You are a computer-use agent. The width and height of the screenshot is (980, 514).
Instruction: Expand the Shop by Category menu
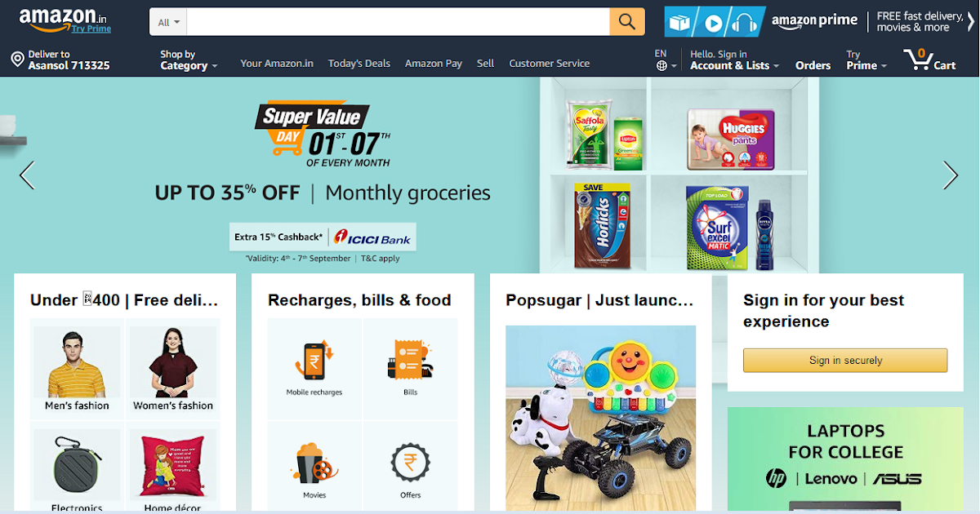(189, 60)
